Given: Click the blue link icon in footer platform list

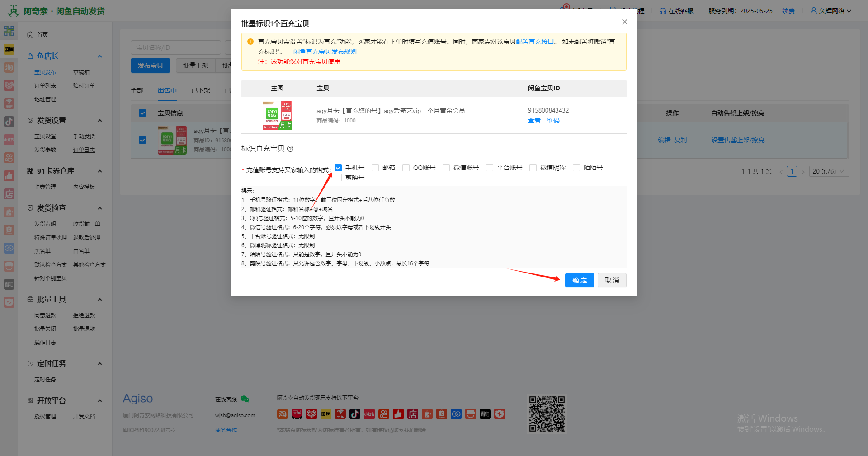Looking at the screenshot, I should click(x=456, y=414).
